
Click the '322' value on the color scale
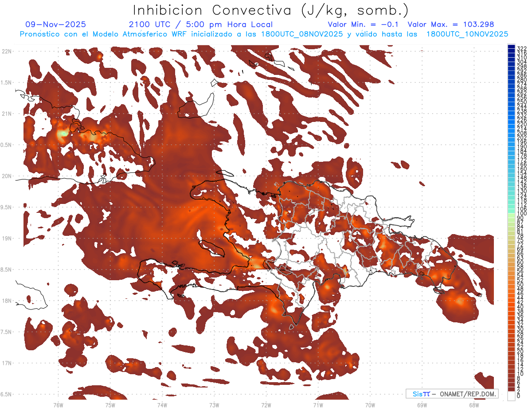point(522,48)
